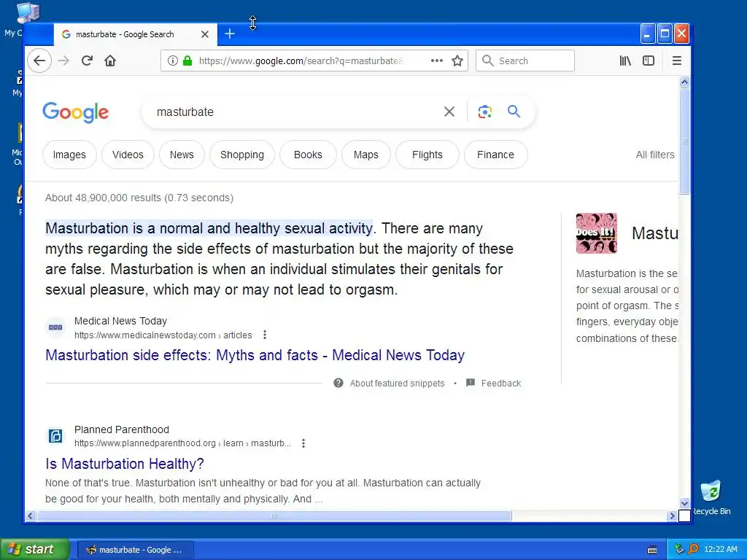Image resolution: width=747 pixels, height=560 pixels.
Task: Clear the Google search query
Action: [x=449, y=112]
